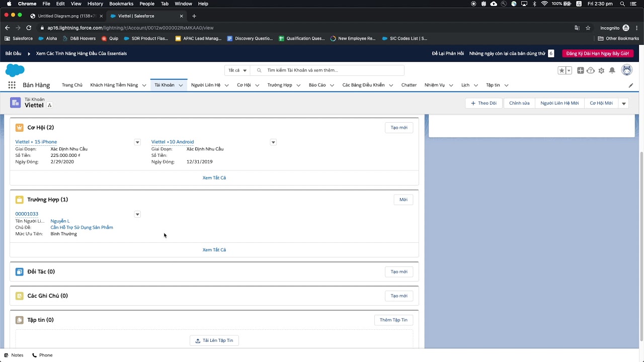Viewport: 644px width, 362px height.
Task: Bookmark this page with the star
Action: point(588,28)
